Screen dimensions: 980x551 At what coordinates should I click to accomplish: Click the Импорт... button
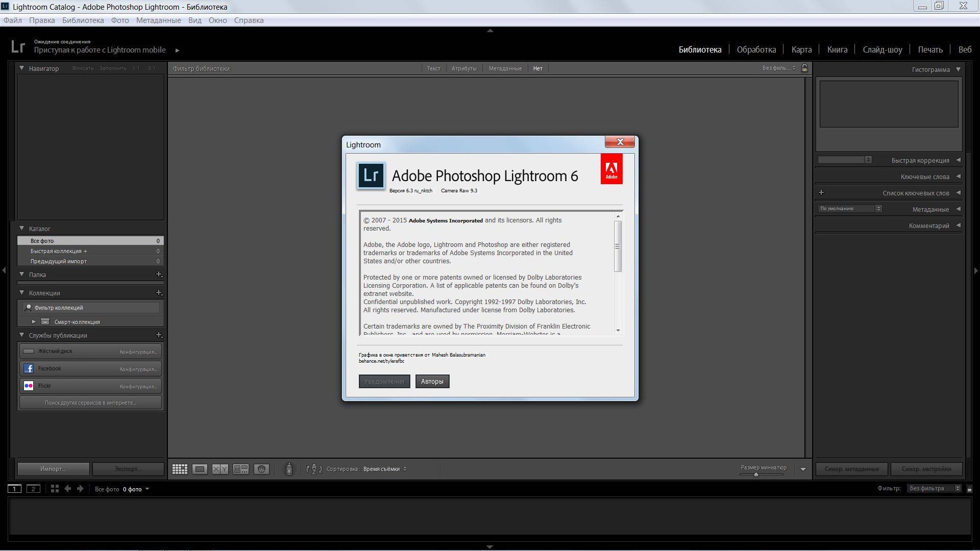pyautogui.click(x=53, y=469)
